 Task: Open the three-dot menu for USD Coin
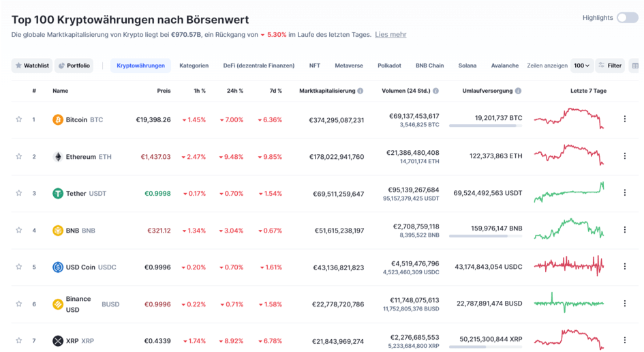pyautogui.click(x=625, y=267)
